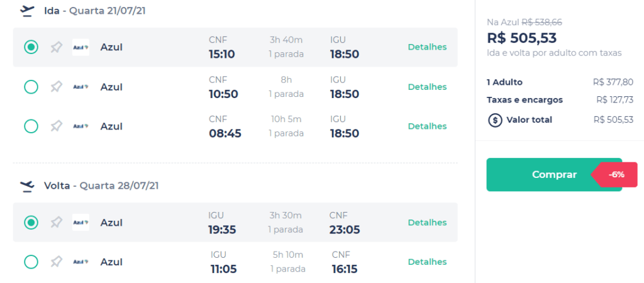Pin the 10:50 outbound Azul flight
644x283 pixels.
(x=56, y=87)
